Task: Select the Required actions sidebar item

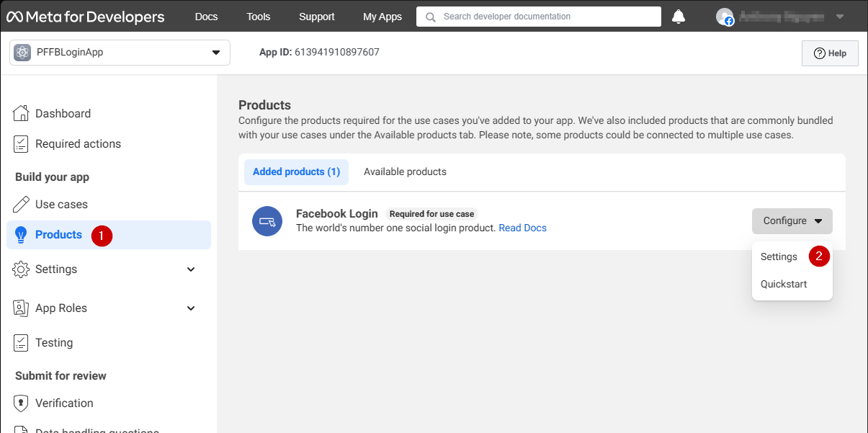Action: [x=22, y=143]
